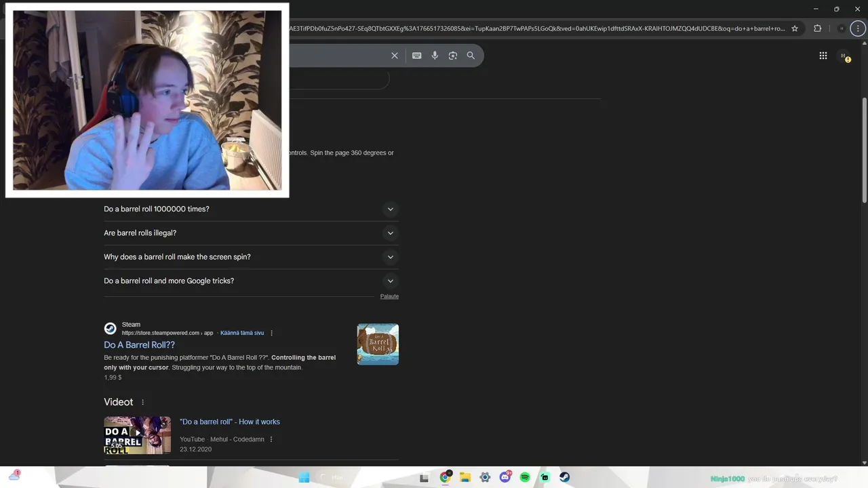Click "YouTube · Mehul - Codedamn" source text
Screen dimensions: 868x488
[222, 439]
